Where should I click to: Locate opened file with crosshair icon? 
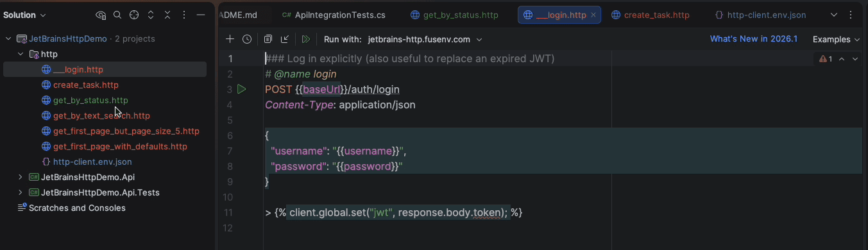134,15
